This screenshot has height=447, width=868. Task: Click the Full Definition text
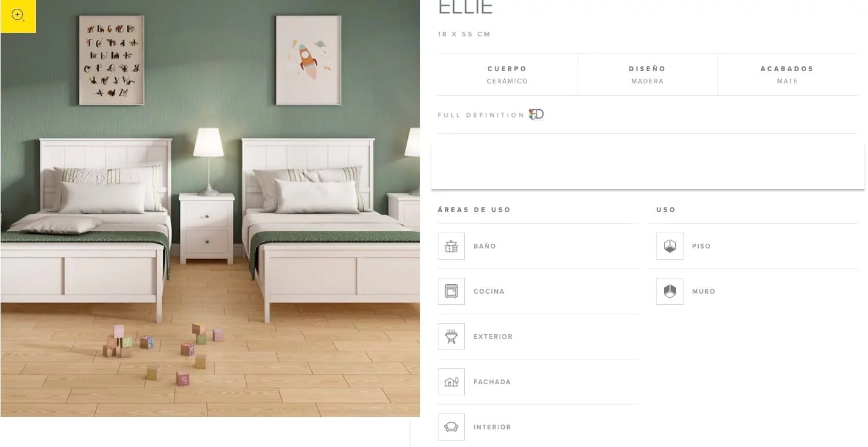[x=481, y=115]
